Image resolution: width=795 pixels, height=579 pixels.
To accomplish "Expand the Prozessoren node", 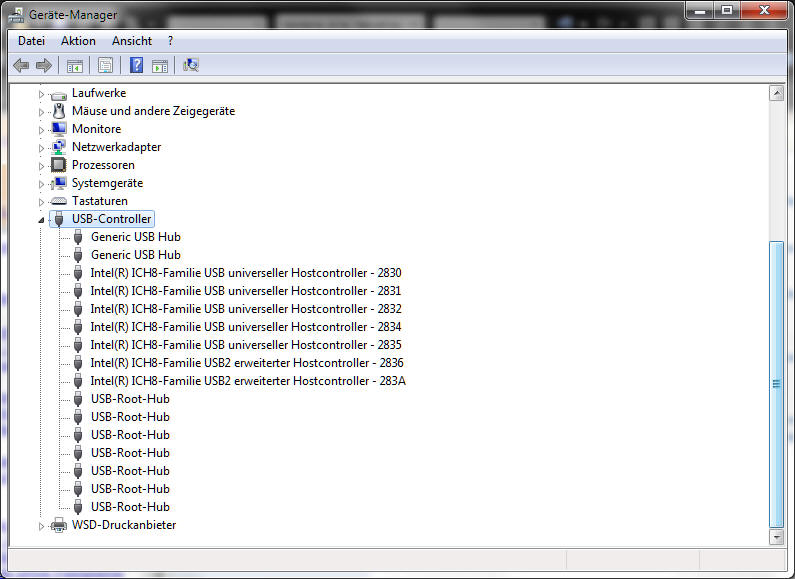I will tap(41, 166).
